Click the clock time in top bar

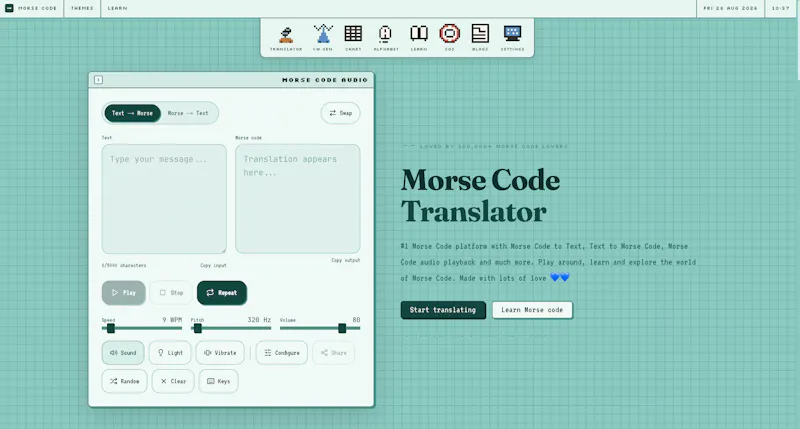[781, 8]
